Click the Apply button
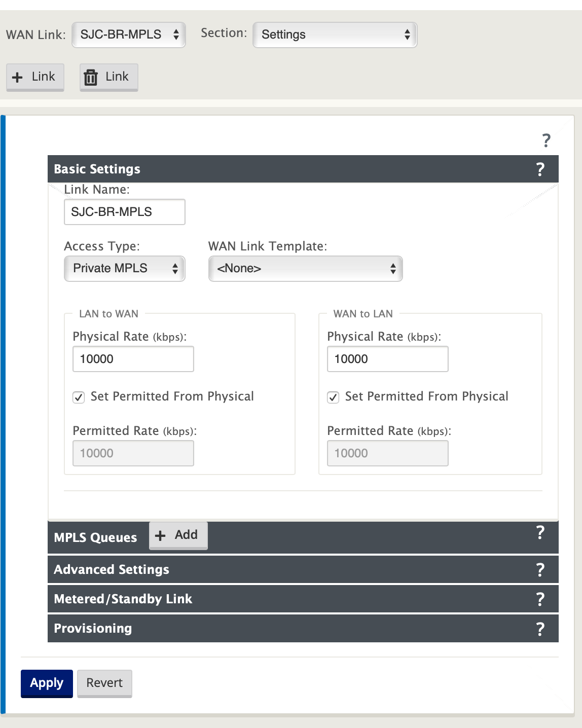The width and height of the screenshot is (582, 728). click(x=47, y=683)
